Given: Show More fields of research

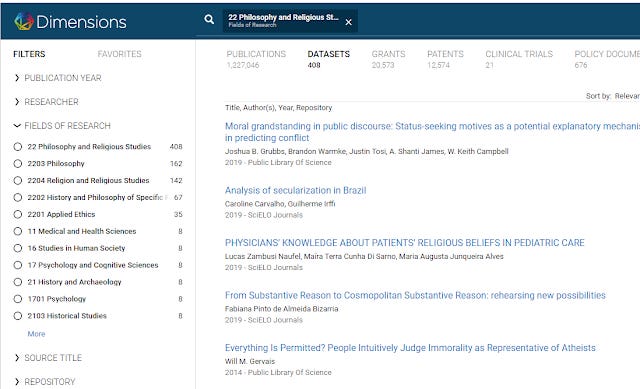Looking at the screenshot, I should tap(36, 334).
